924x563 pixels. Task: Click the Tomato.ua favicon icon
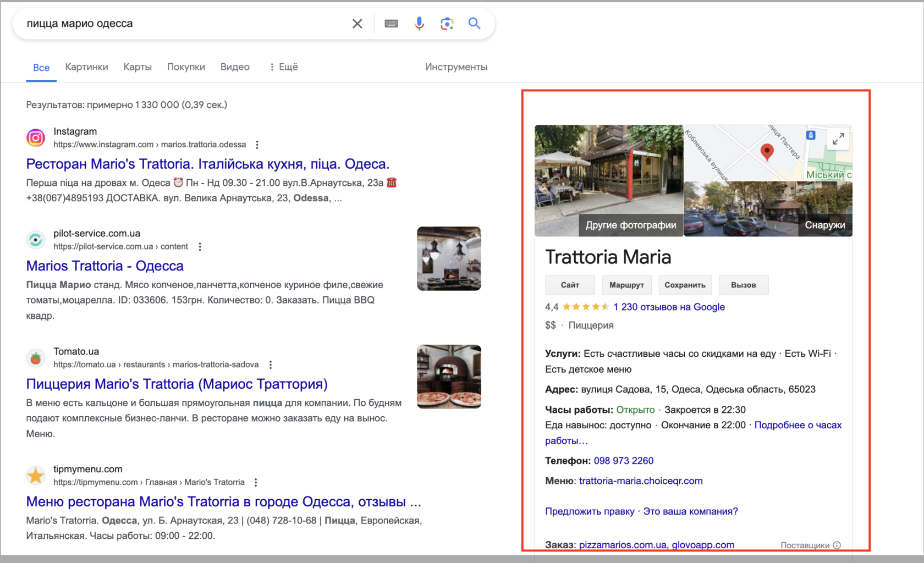36,358
